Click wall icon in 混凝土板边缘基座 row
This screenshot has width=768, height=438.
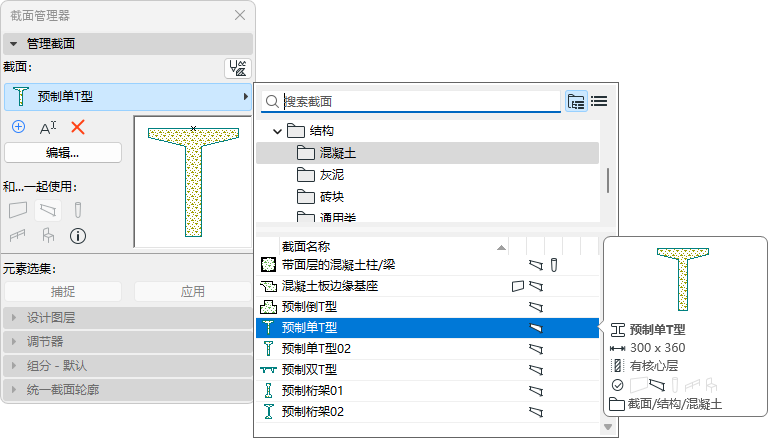(x=518, y=286)
